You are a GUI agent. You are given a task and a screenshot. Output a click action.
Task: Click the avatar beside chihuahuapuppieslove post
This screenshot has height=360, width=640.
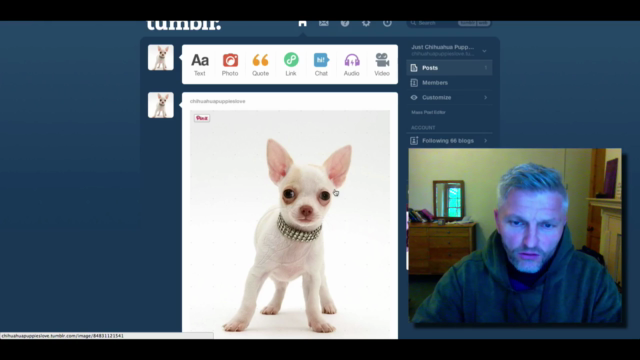pos(161,105)
